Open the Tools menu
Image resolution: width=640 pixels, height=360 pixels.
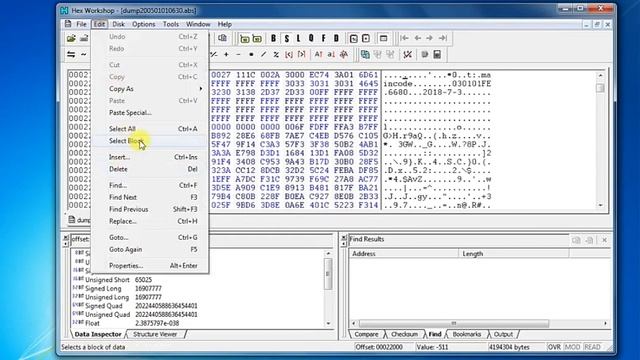point(171,24)
